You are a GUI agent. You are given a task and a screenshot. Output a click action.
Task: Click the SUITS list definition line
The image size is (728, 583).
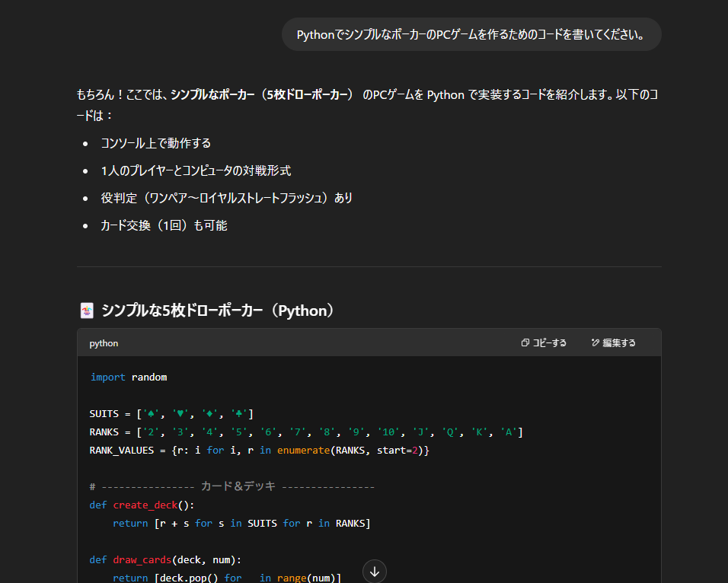(171, 414)
